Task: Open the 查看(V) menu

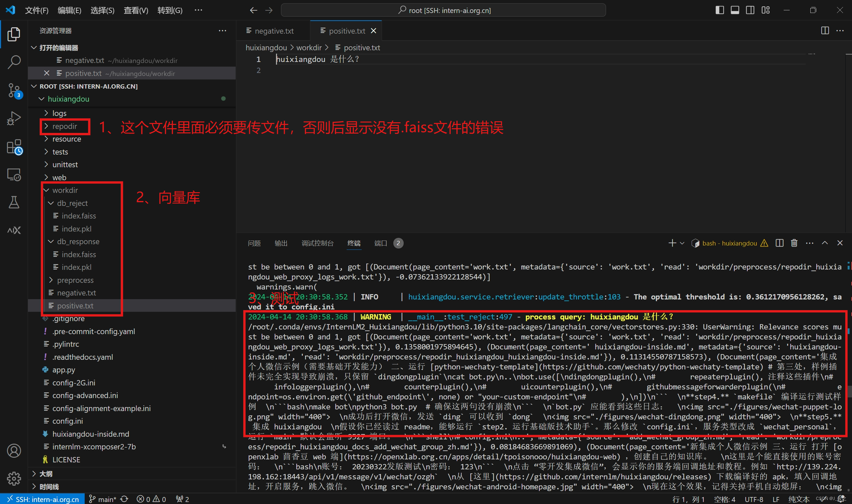Action: pyautogui.click(x=136, y=10)
